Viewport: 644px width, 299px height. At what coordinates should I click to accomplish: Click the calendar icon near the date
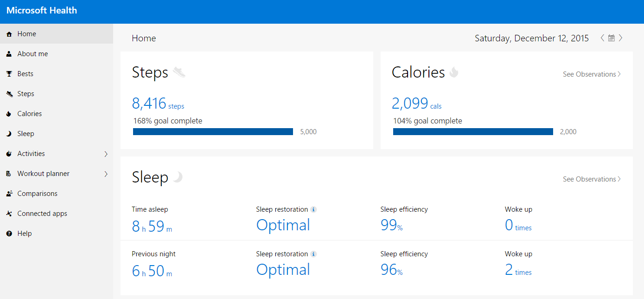click(611, 38)
